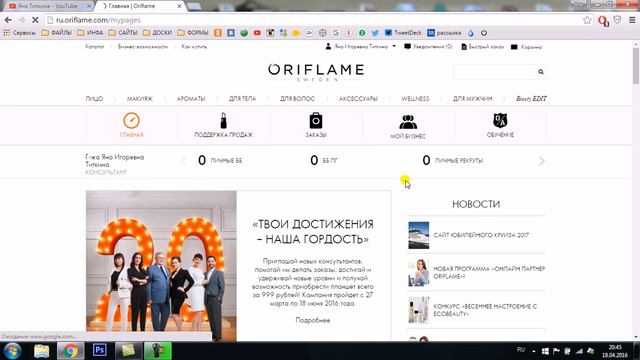Open the Мой бизнес people icon
This screenshot has height=360, width=640.
408,122
